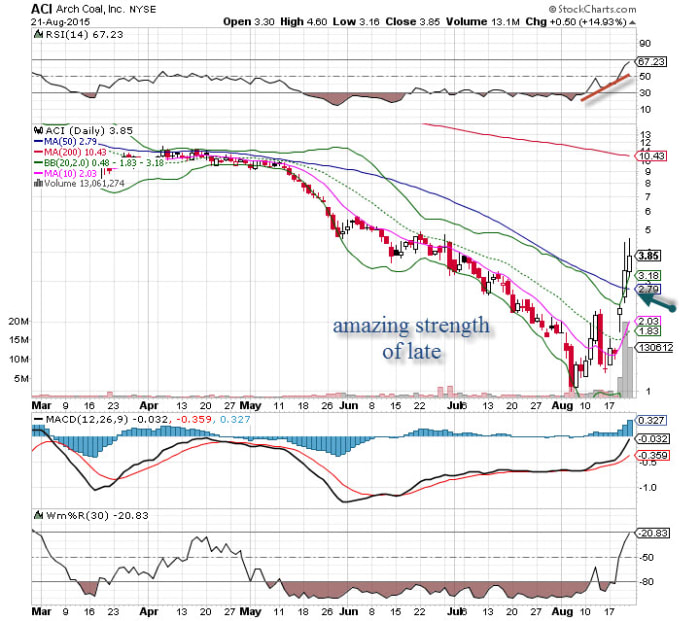Click the boxed 10.43 MA(200) price tag
The image size is (700, 621).
tap(651, 156)
